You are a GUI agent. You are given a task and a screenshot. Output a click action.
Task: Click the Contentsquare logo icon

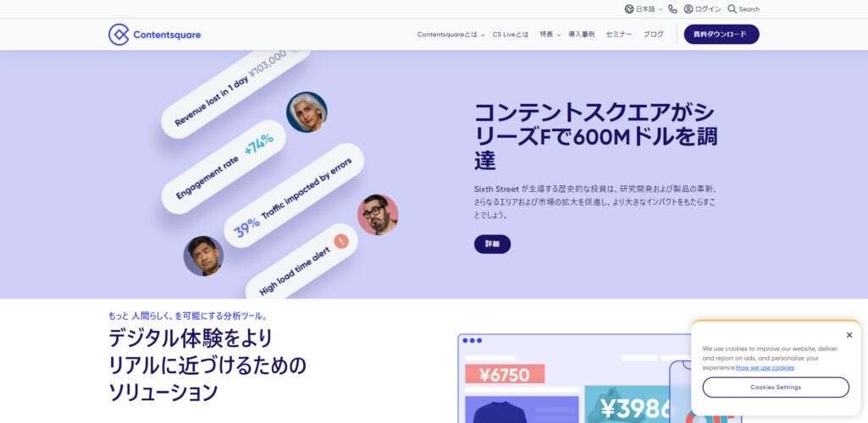point(119,35)
